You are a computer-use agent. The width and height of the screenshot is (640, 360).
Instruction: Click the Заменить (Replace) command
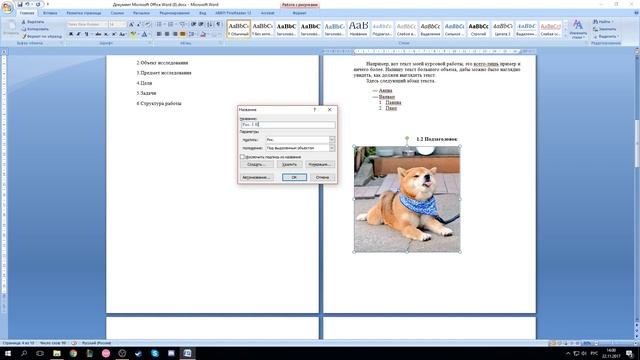coord(605,29)
